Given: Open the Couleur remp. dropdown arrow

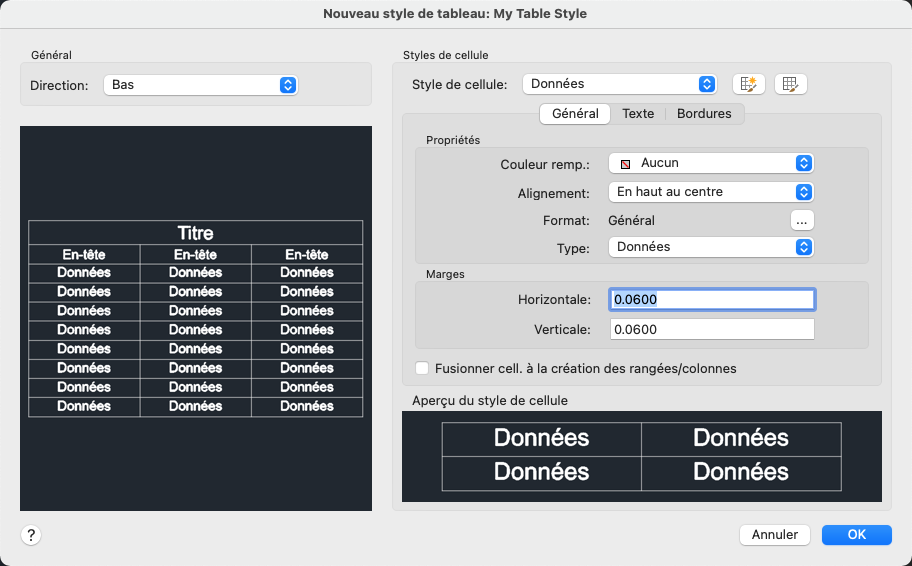Looking at the screenshot, I should click(802, 163).
